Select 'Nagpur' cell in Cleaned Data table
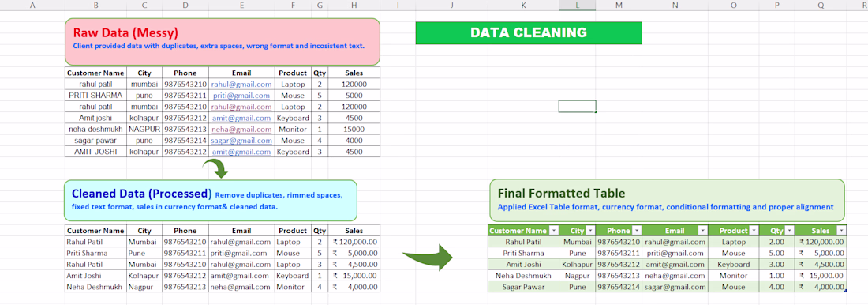The height and width of the screenshot is (305, 868). [144, 287]
